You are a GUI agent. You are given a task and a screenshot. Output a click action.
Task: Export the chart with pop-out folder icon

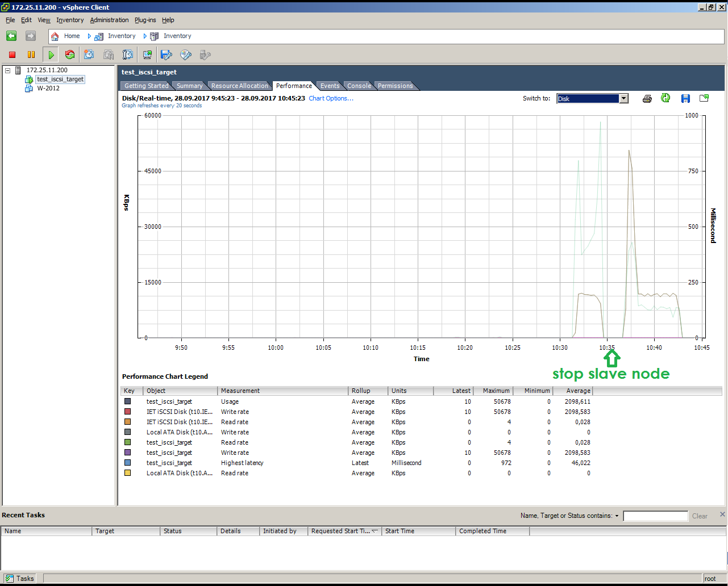(x=704, y=98)
